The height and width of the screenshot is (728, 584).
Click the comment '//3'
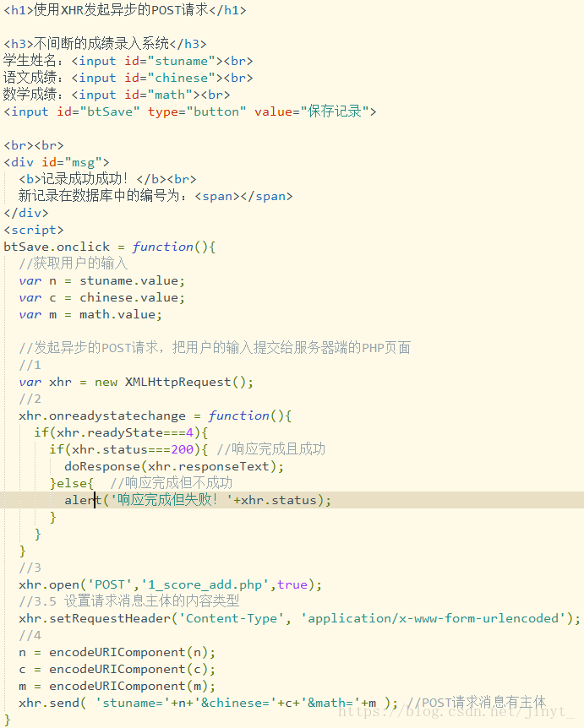[x=30, y=568]
